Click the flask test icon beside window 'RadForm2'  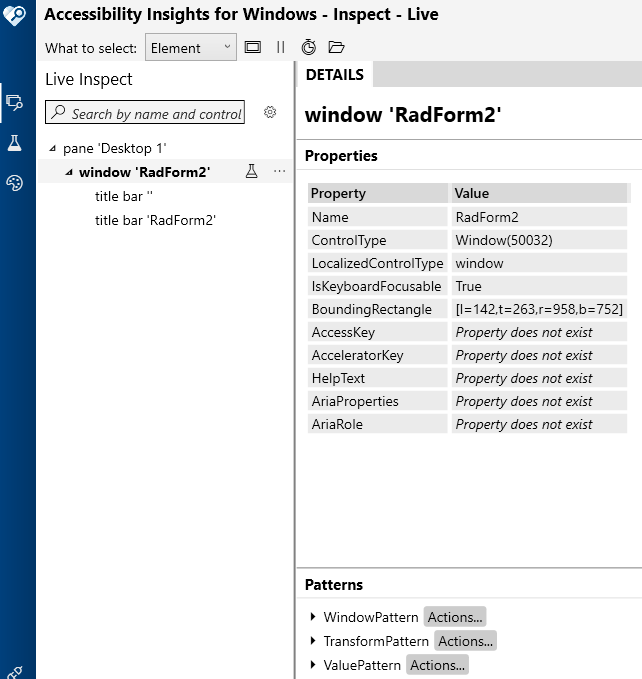[x=252, y=171]
